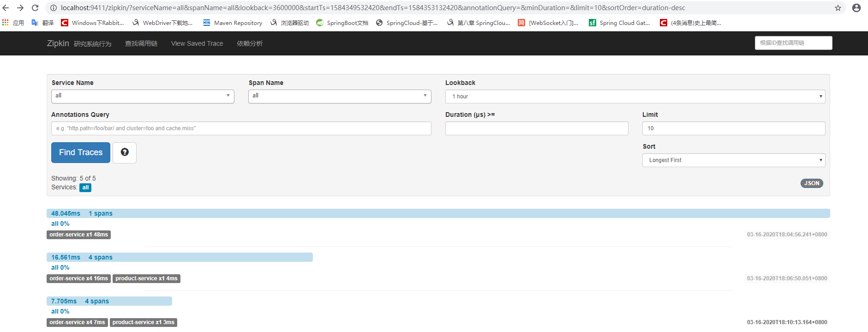Viewport: 868px width, 332px height.
Task: Click timestamp 03-16-2020T18:04:56.241+0800
Action: click(787, 235)
